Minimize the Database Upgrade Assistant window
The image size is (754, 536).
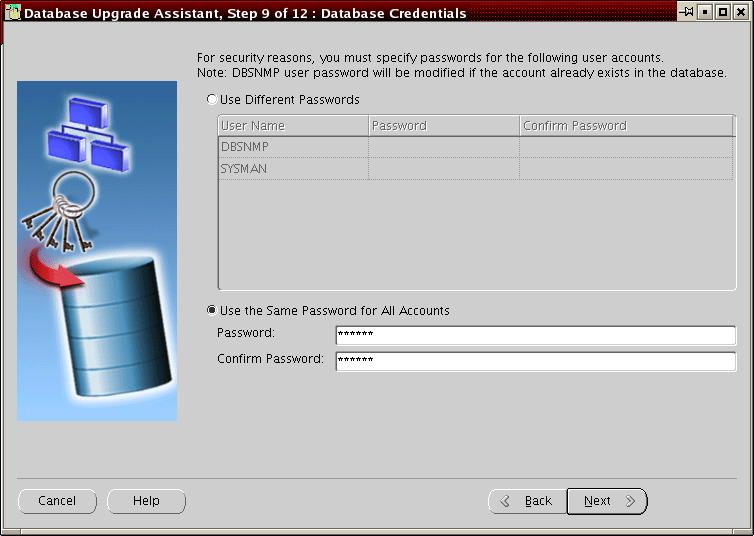[x=705, y=12]
